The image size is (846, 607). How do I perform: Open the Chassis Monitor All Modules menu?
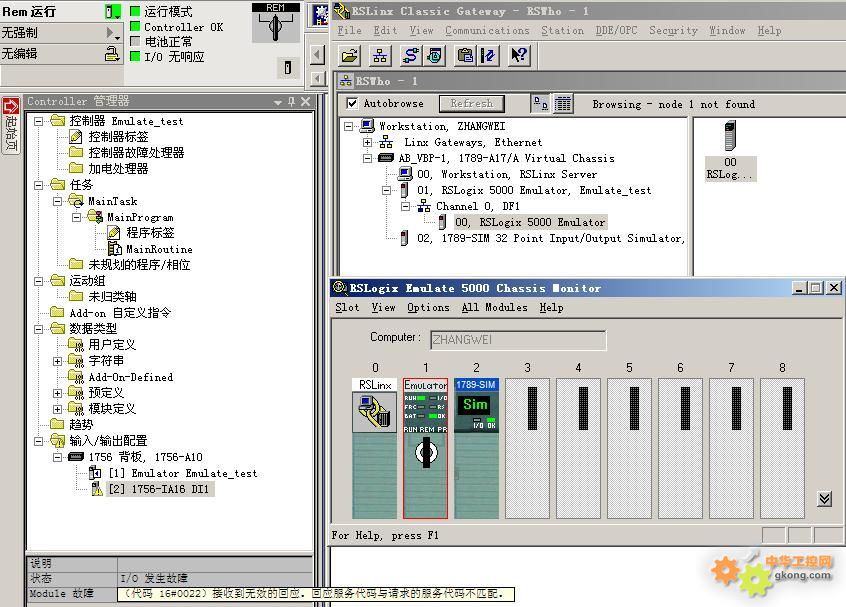494,308
